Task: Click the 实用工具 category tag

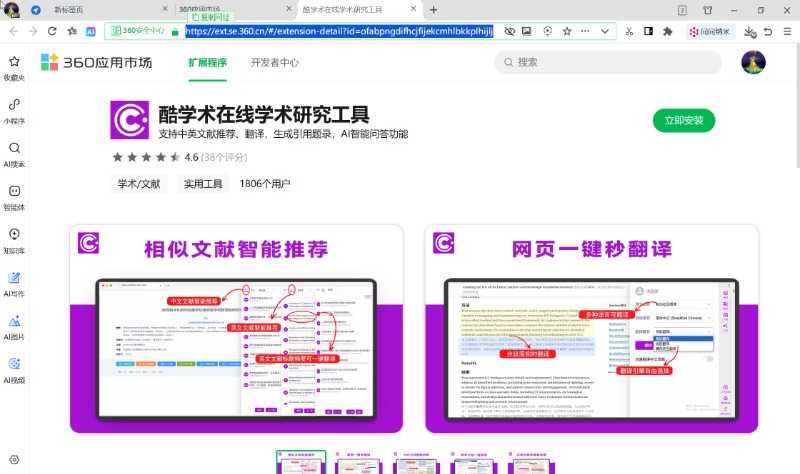Action: click(x=204, y=184)
